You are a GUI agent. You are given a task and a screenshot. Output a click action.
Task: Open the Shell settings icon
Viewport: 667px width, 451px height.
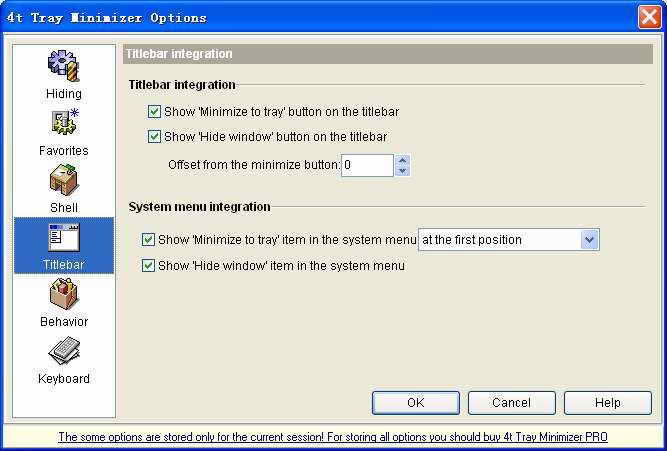pyautogui.click(x=64, y=180)
